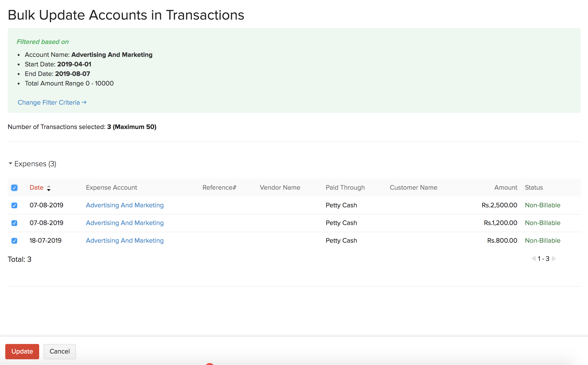Click the arrow next to Change Filter Criteria
Viewport: 588px width, 365px height.
coord(85,102)
